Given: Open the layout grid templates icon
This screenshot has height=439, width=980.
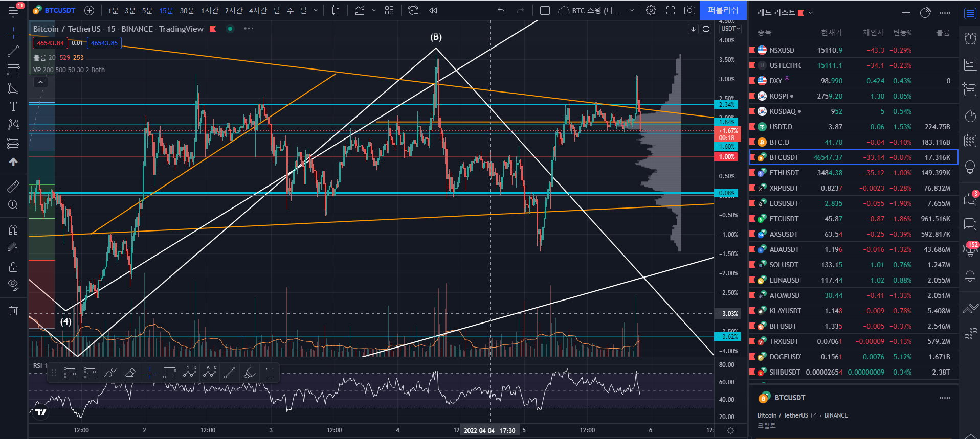Looking at the screenshot, I should [389, 10].
